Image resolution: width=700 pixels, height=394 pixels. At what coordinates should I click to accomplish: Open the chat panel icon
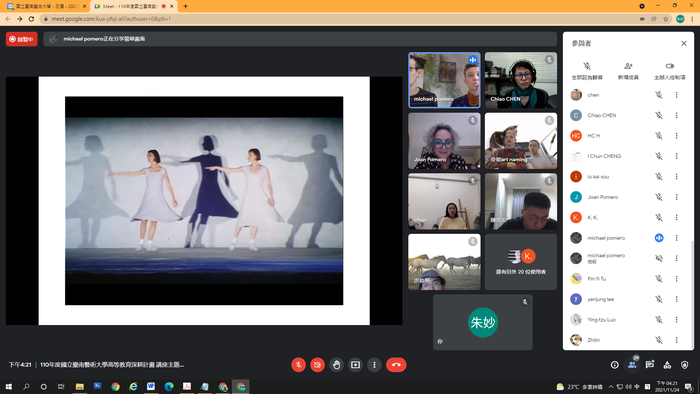pos(650,365)
